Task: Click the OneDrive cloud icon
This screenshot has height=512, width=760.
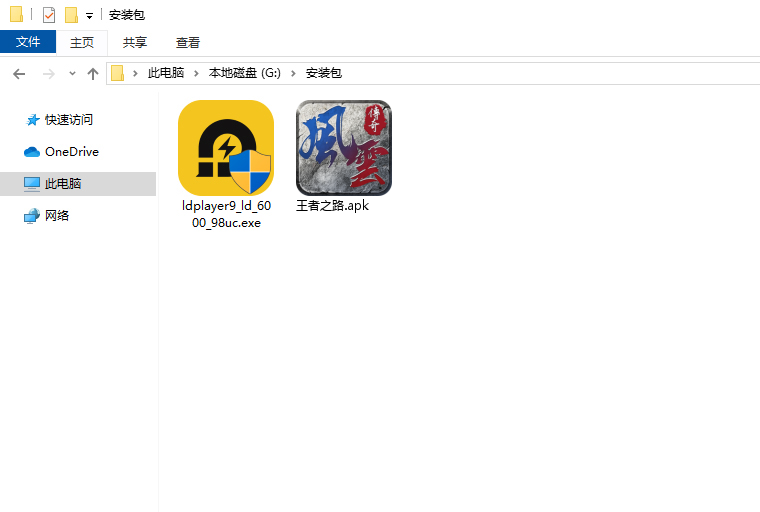Action: pyautogui.click(x=32, y=152)
